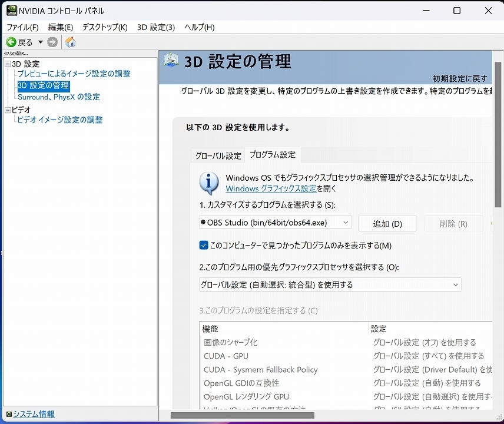Click the green Back arrow icon
The image size is (504, 424).
pyautogui.click(x=11, y=42)
